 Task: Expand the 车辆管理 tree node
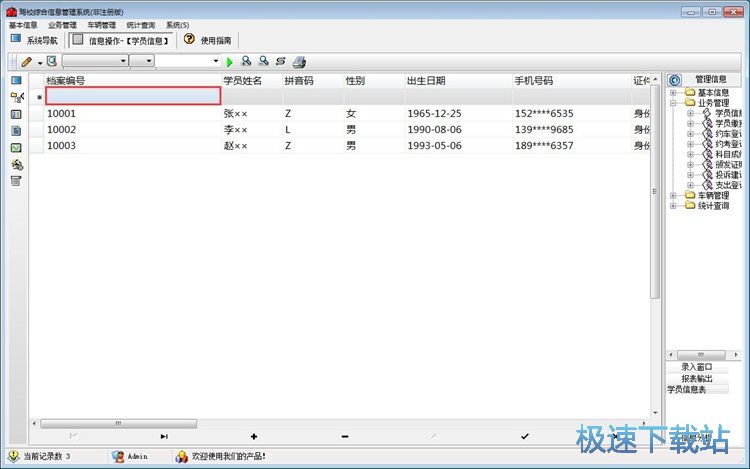pos(674,196)
